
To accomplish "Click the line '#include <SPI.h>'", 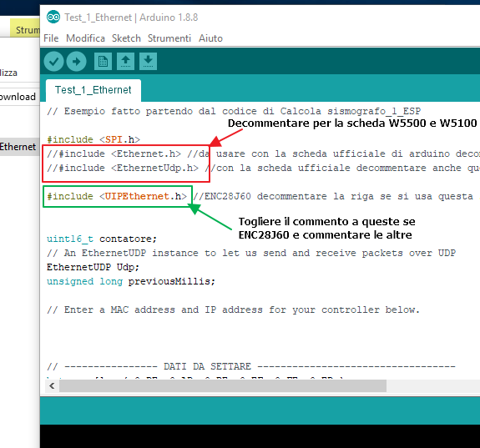I will (x=93, y=139).
